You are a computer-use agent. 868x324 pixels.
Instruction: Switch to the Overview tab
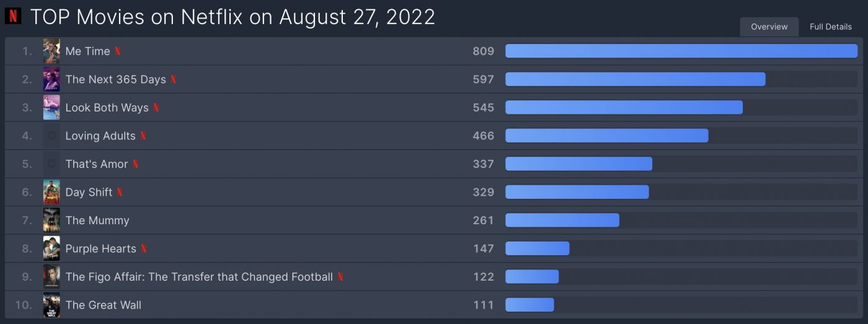[769, 27]
